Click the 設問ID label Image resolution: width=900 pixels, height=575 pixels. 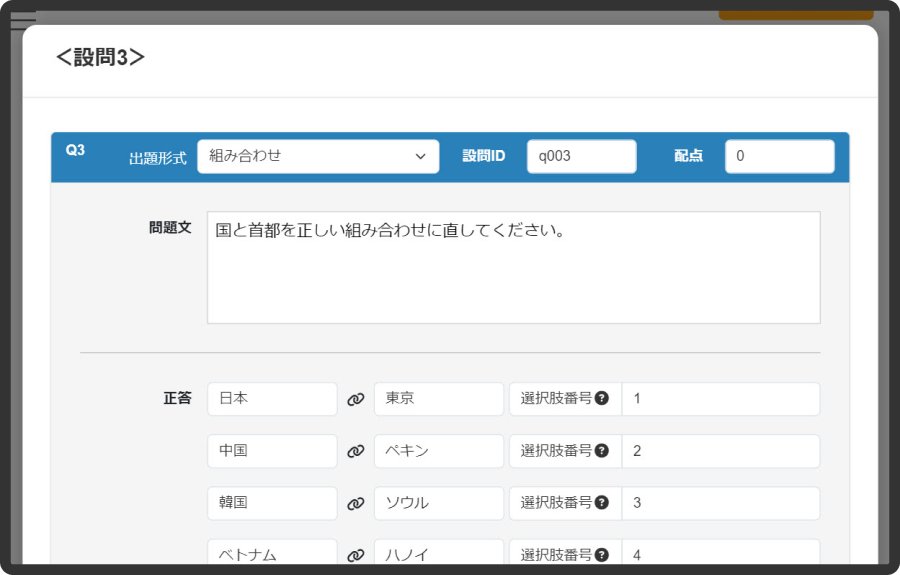(484, 156)
